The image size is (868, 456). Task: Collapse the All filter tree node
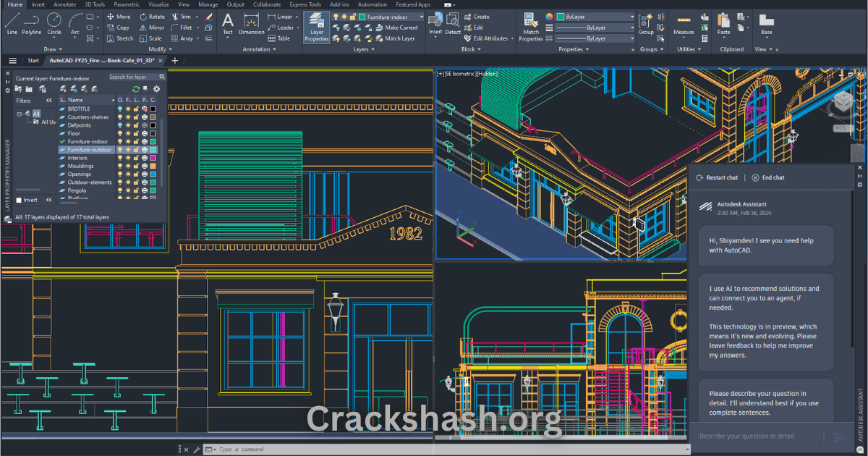coord(20,114)
